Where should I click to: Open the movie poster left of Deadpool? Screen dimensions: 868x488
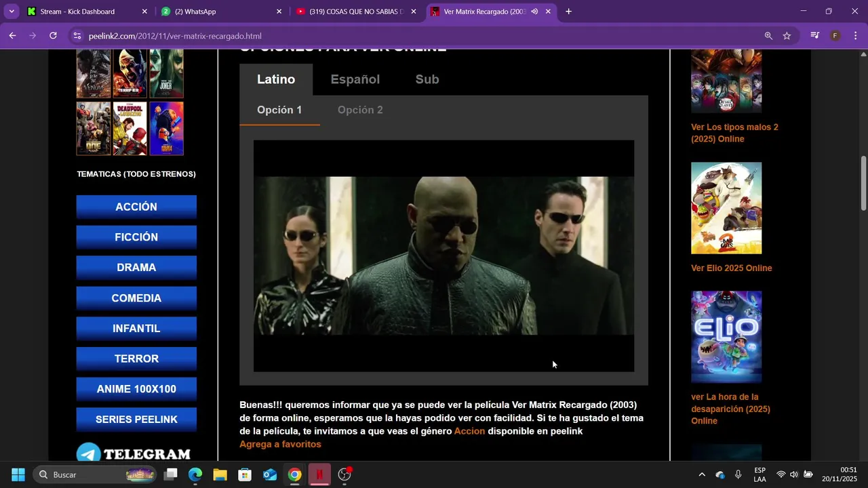94,129
